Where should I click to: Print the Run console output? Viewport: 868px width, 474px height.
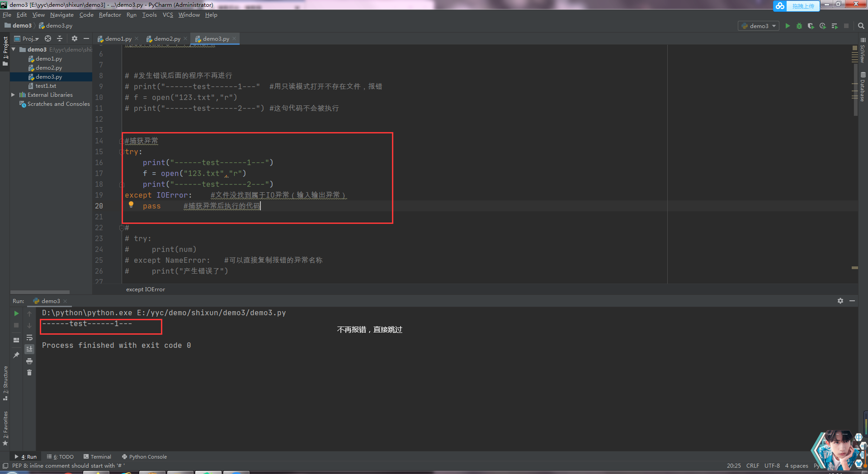(29, 361)
